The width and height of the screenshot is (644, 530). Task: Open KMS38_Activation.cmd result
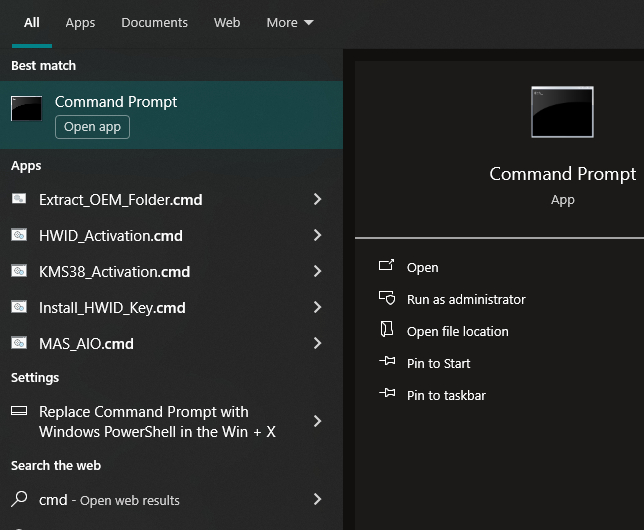coord(114,272)
